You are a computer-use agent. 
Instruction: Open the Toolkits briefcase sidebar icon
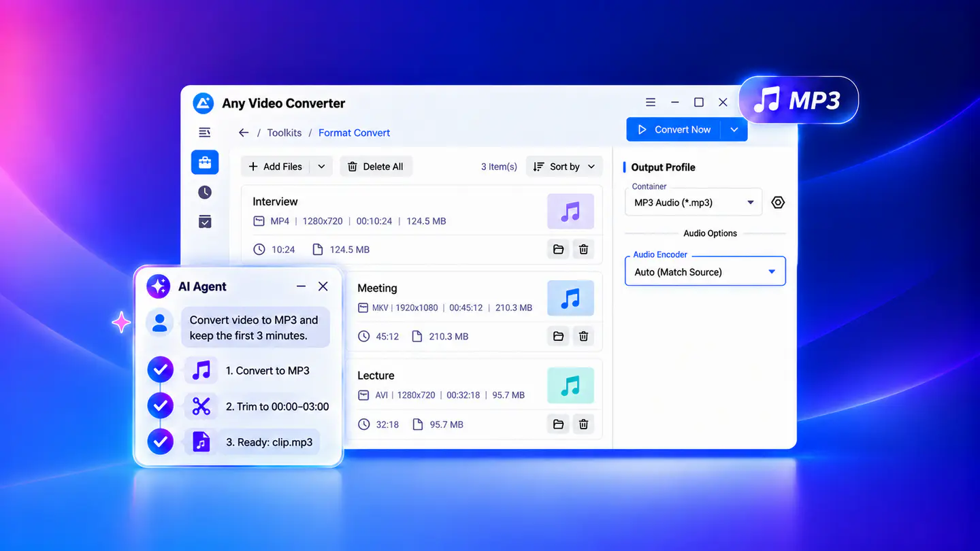205,163
